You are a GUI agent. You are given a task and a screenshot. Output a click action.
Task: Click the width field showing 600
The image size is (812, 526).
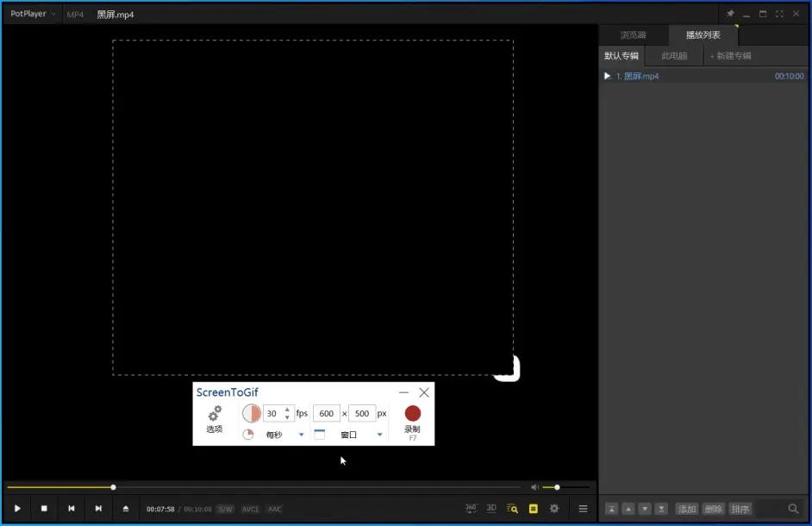tap(326, 414)
